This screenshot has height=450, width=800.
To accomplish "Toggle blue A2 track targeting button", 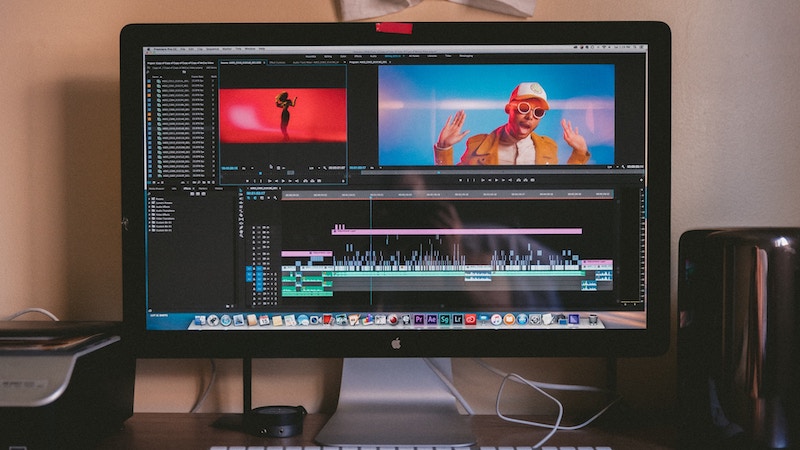I will (x=259, y=281).
